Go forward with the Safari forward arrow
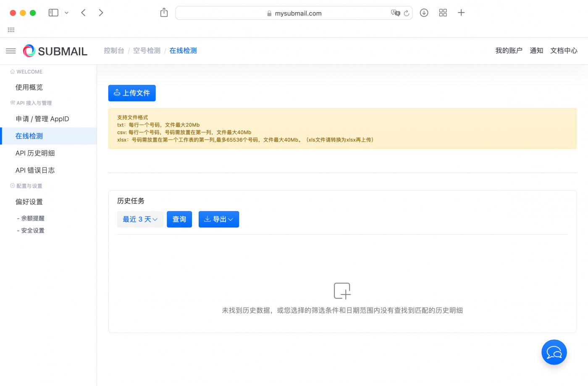The image size is (588, 386). [x=101, y=13]
